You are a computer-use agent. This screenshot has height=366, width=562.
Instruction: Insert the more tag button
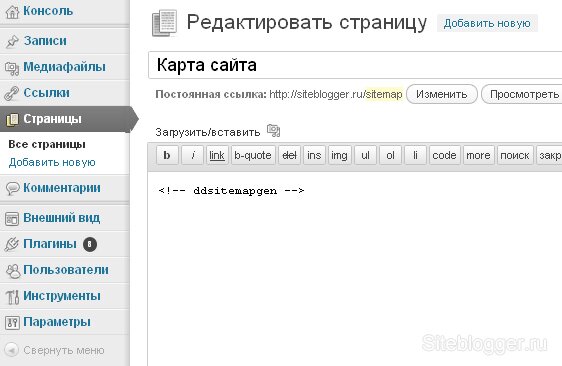tap(478, 155)
